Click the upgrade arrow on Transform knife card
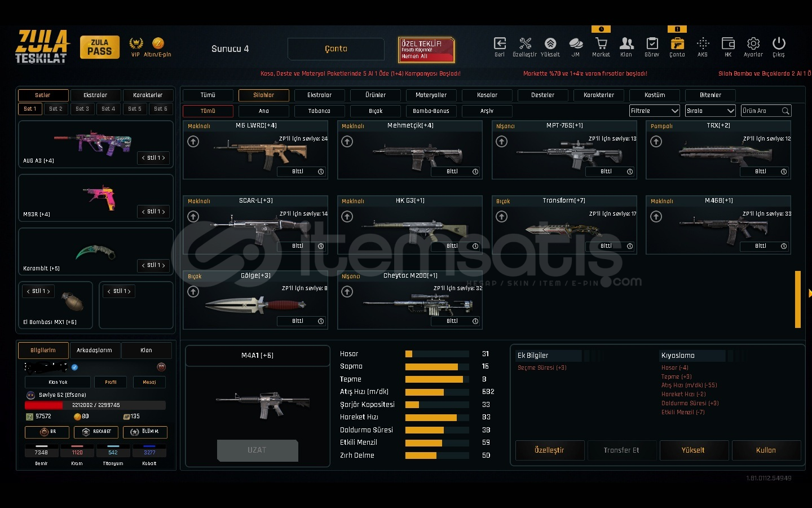The height and width of the screenshot is (508, 812). coord(502,217)
